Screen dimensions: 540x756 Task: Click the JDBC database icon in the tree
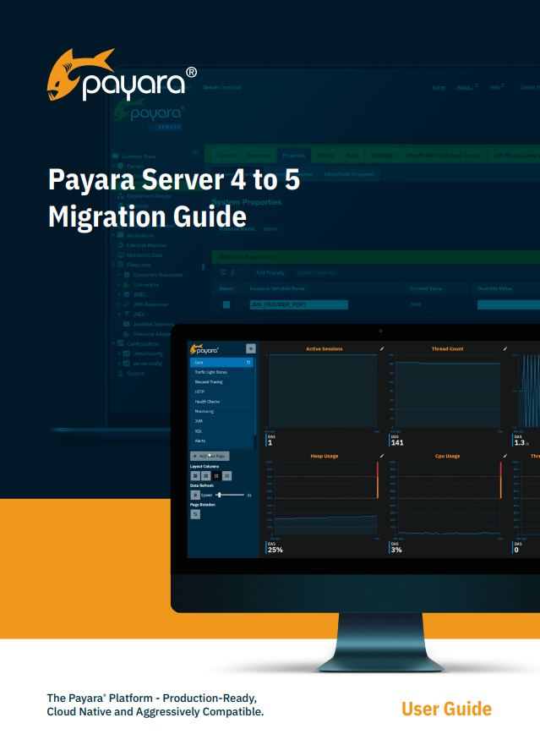127,294
